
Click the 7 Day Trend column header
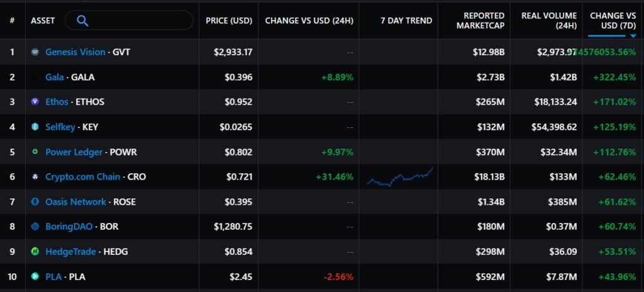(406, 21)
